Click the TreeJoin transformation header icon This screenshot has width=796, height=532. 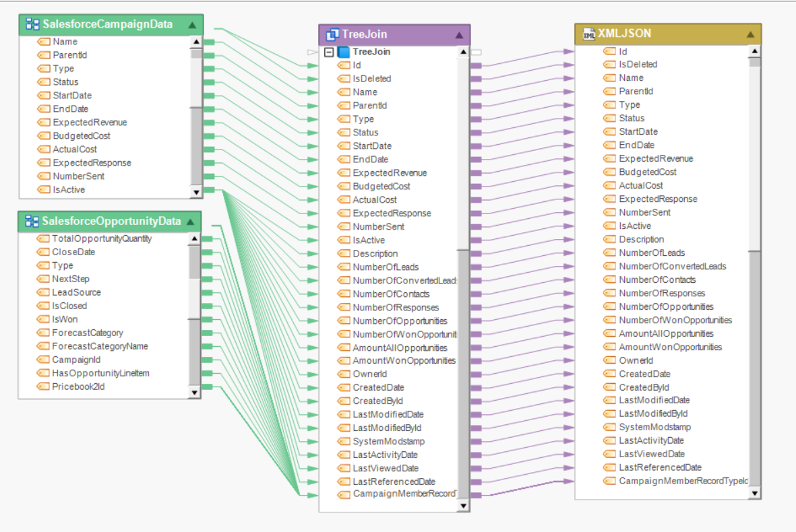click(x=332, y=34)
